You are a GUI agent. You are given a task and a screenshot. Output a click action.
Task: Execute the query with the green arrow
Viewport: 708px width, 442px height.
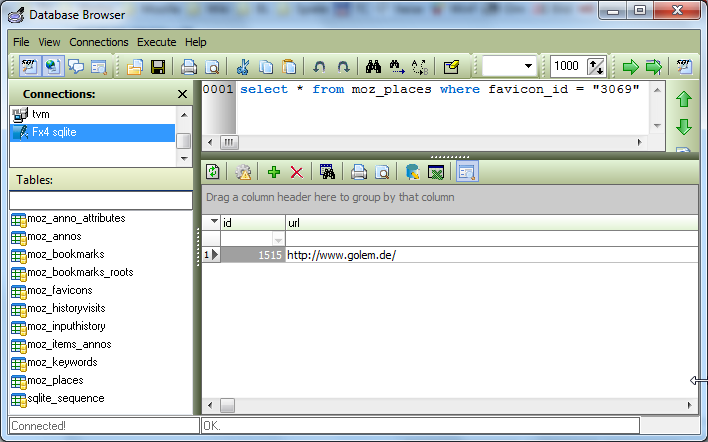pyautogui.click(x=630, y=67)
